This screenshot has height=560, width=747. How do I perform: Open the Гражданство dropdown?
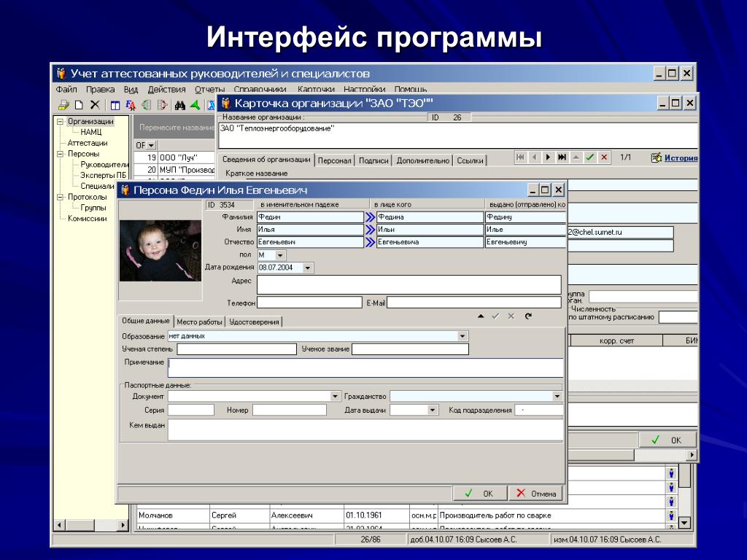coord(557,396)
